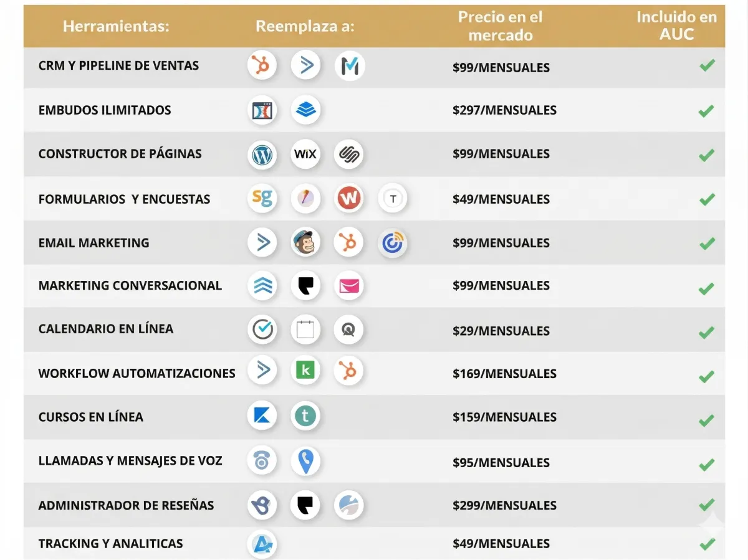
Task: Click the Wix logo icon
Action: (x=305, y=154)
